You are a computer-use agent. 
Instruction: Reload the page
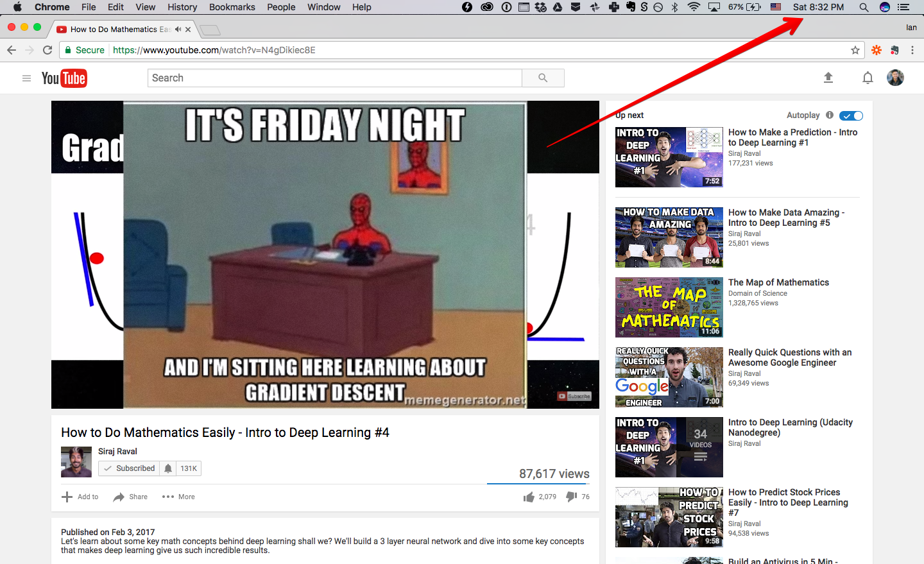47,50
